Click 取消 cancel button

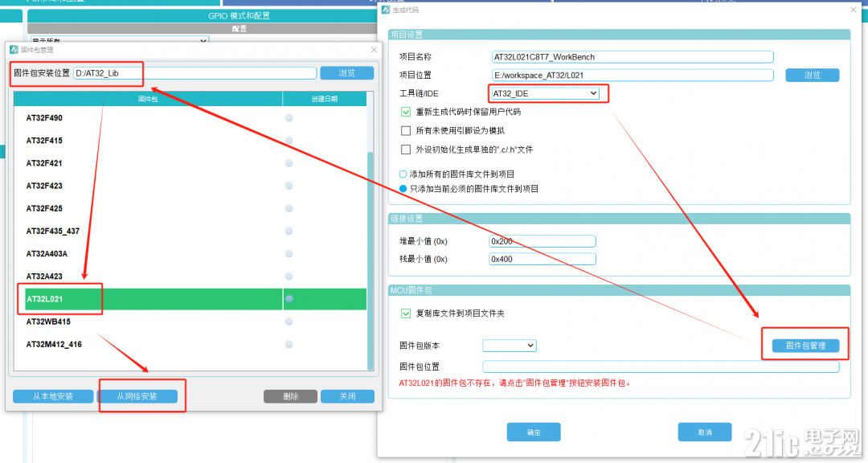[705, 432]
